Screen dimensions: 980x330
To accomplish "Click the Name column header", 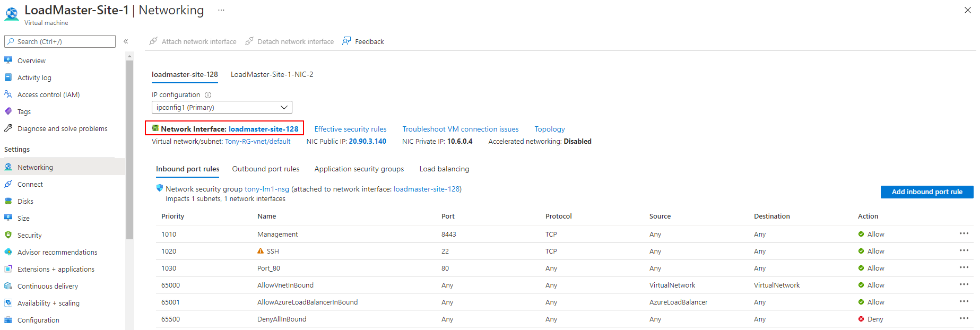I will pos(267,216).
